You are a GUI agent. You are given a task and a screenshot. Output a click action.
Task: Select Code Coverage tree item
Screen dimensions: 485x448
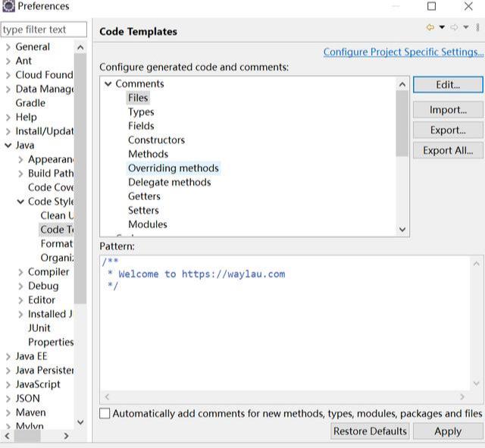(x=51, y=187)
